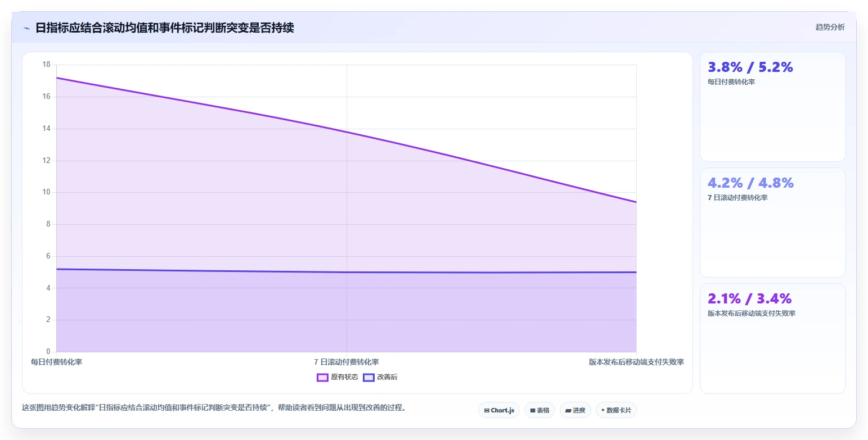This screenshot has height=440, width=868.
Task: Click the chart title heading text
Action: pos(164,28)
